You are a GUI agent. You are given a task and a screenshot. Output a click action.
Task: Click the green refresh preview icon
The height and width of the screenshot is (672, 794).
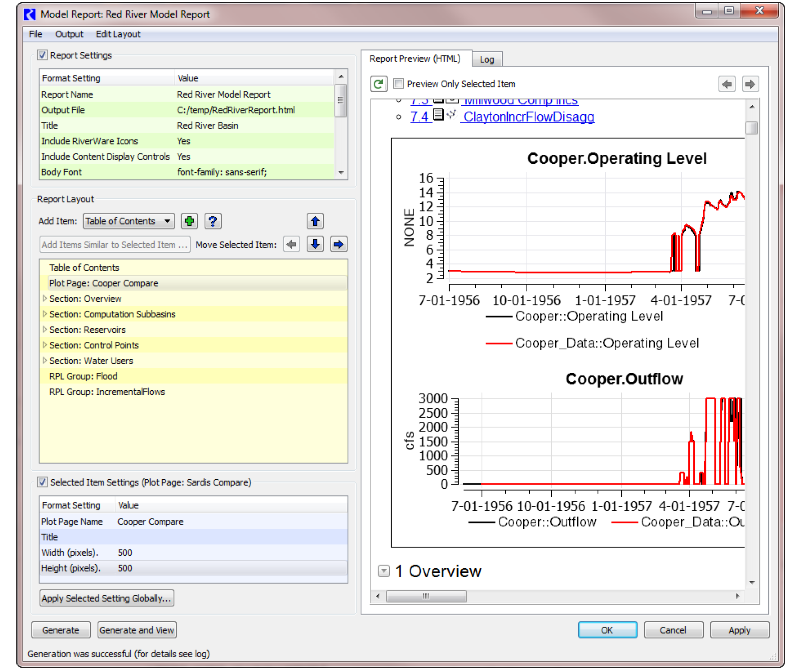[379, 84]
